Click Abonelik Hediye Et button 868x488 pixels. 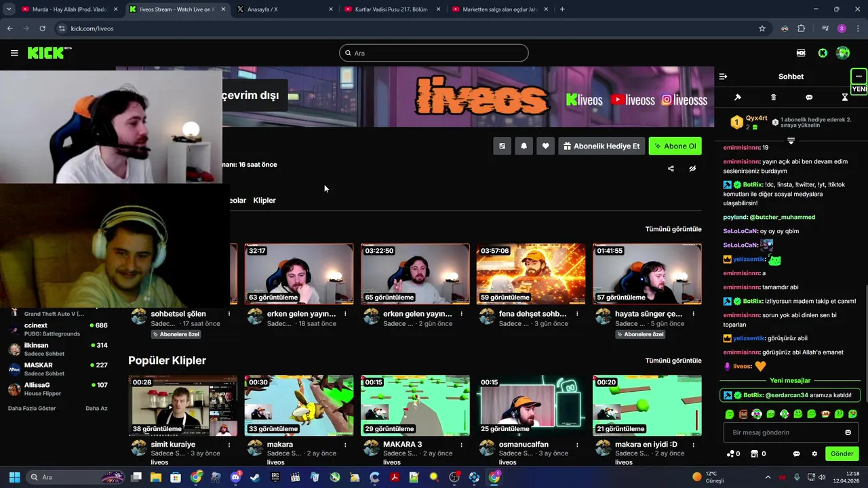(601, 146)
